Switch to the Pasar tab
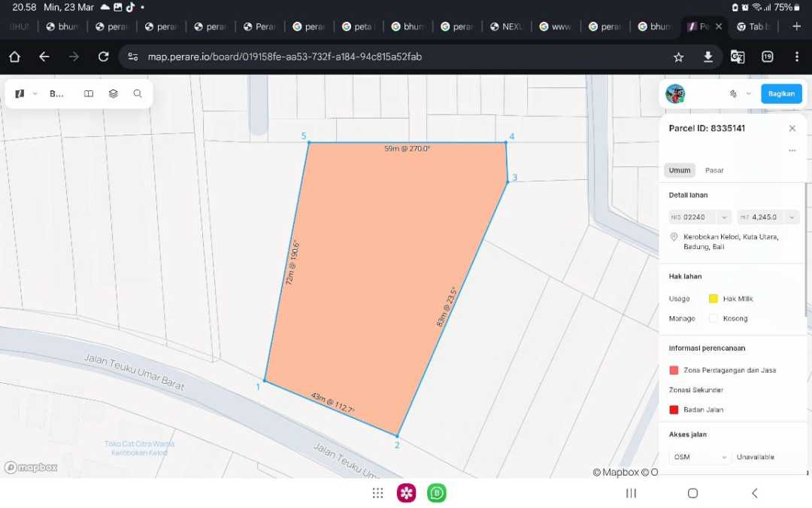Screen dimensions: 812x508 [714, 170]
